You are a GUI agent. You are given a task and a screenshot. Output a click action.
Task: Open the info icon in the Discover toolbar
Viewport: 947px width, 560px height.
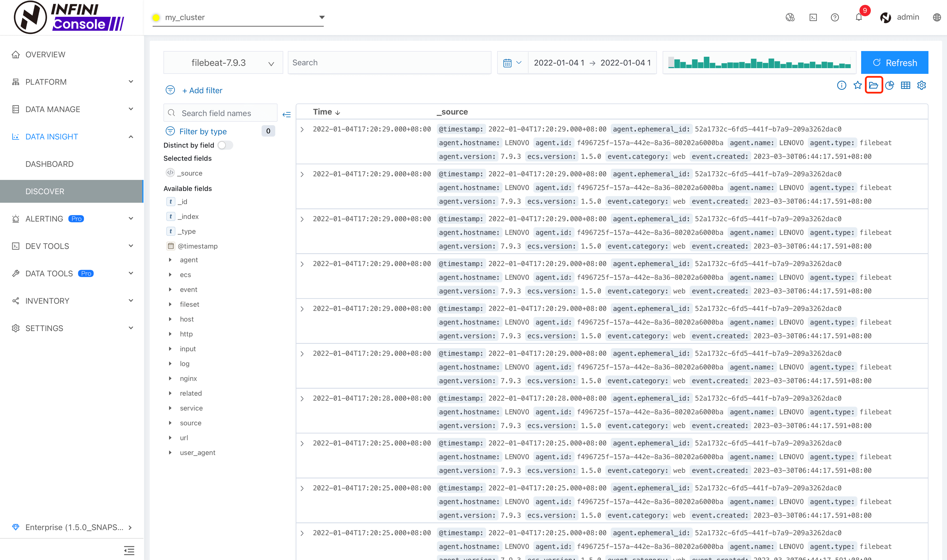[841, 85]
